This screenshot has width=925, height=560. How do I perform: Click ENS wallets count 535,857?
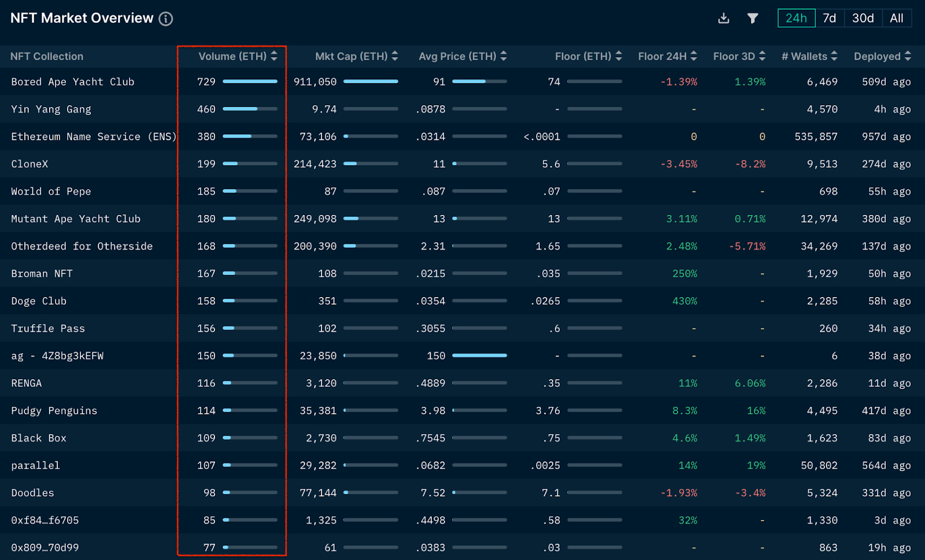(816, 136)
